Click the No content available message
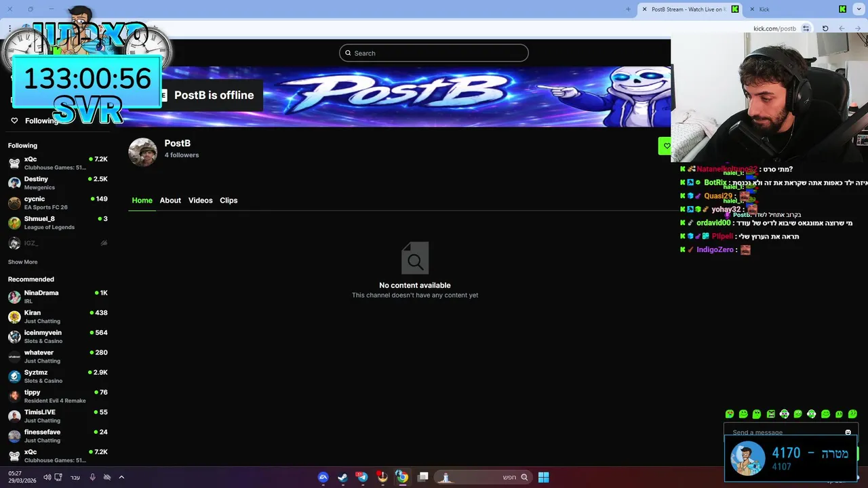 point(415,285)
